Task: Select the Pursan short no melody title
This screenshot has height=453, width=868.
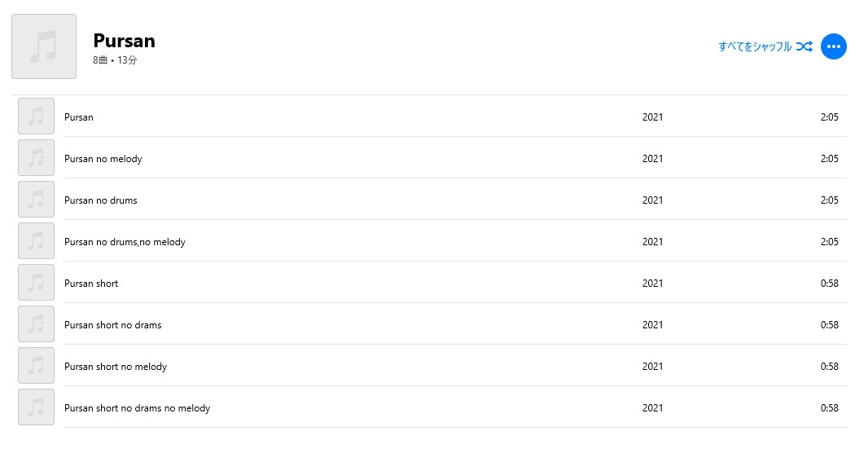Action: 116,367
